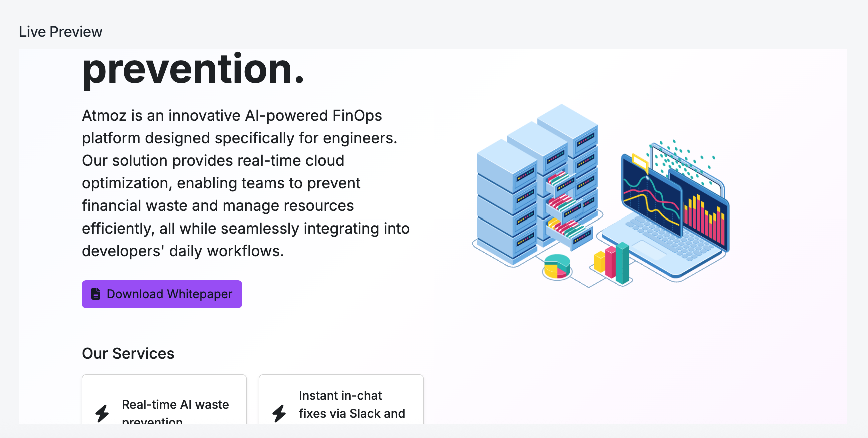The width and height of the screenshot is (868, 438).
Task: Click the document icon inside the Download Whitepaper button
Action: pos(96,294)
